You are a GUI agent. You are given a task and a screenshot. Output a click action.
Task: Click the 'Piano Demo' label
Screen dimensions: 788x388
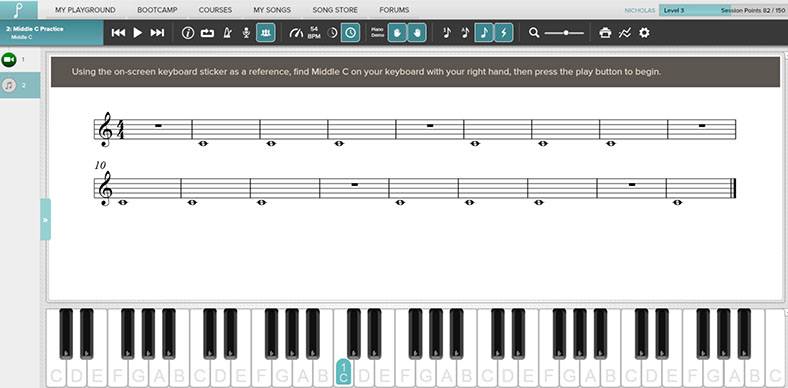point(377,33)
